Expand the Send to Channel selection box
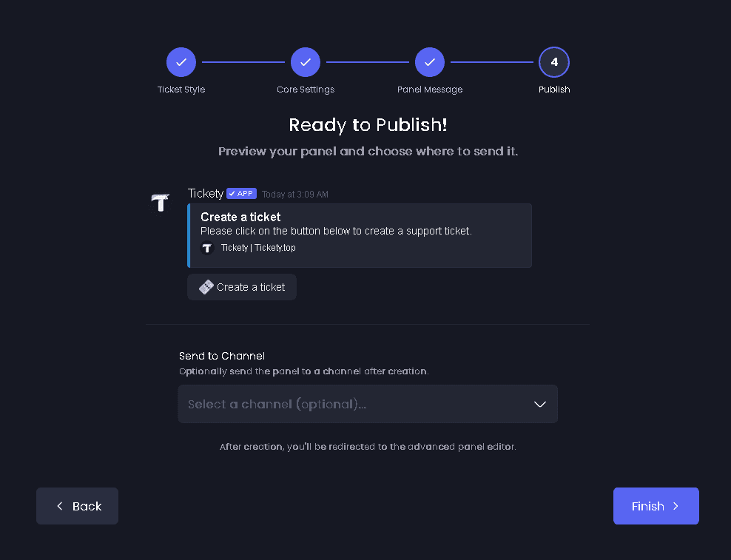731x560 pixels. (368, 404)
